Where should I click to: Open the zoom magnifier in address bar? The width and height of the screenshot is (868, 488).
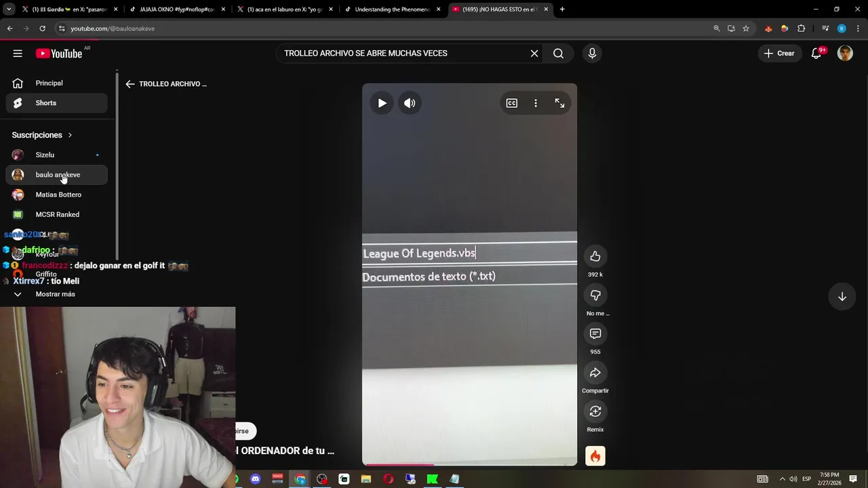(x=717, y=28)
